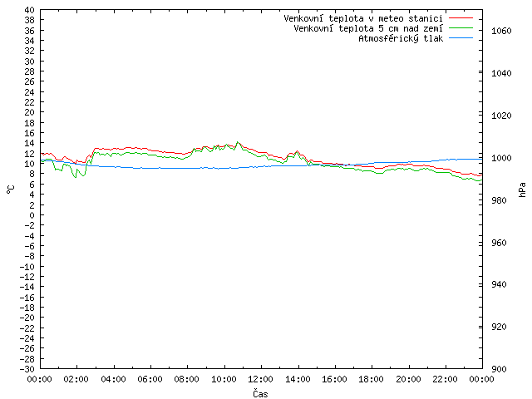Click the left axis value '14'
This screenshot has height=399, width=532.
click(x=30, y=144)
